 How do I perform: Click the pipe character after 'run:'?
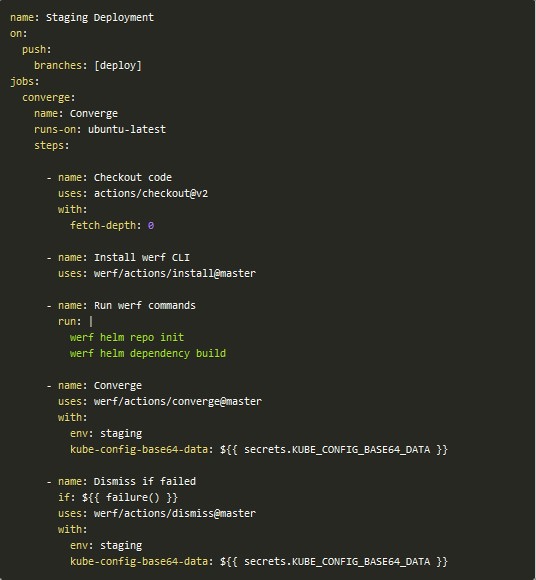point(91,321)
